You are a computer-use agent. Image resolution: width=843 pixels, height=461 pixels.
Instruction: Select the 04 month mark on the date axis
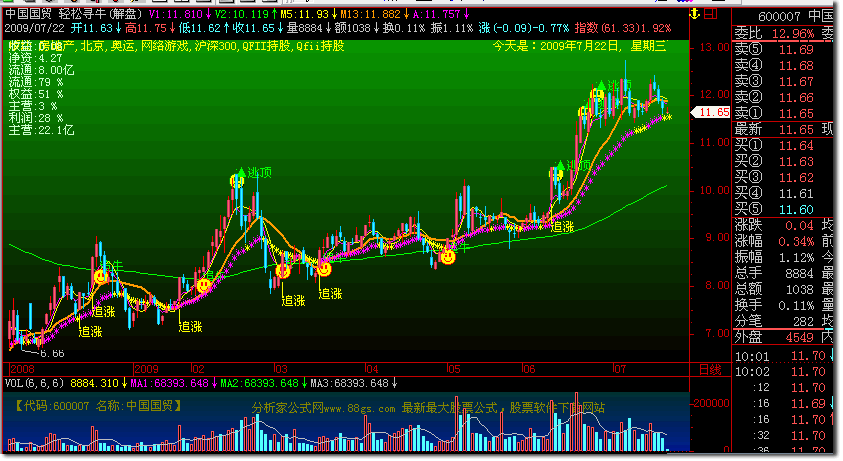[x=372, y=369]
